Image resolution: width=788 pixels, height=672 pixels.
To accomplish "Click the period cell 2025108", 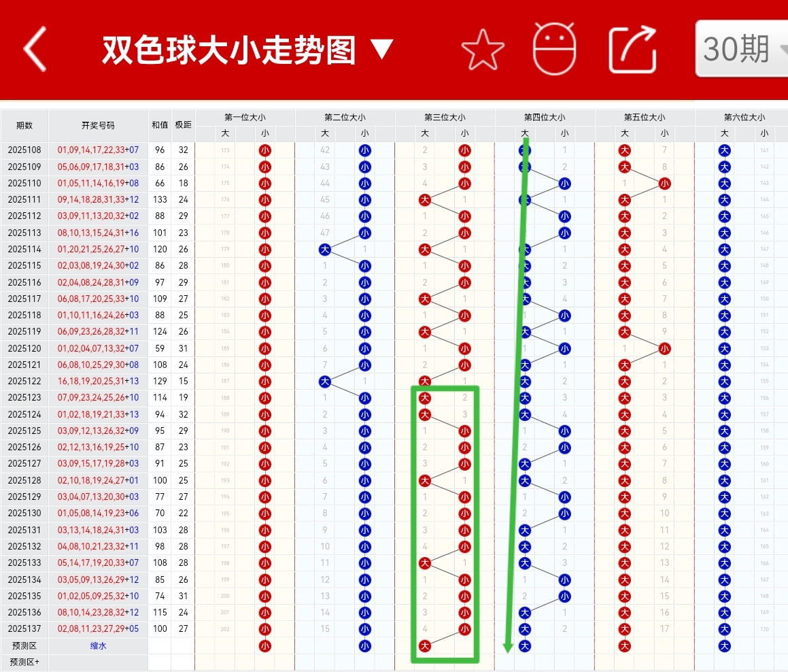I will (26, 150).
